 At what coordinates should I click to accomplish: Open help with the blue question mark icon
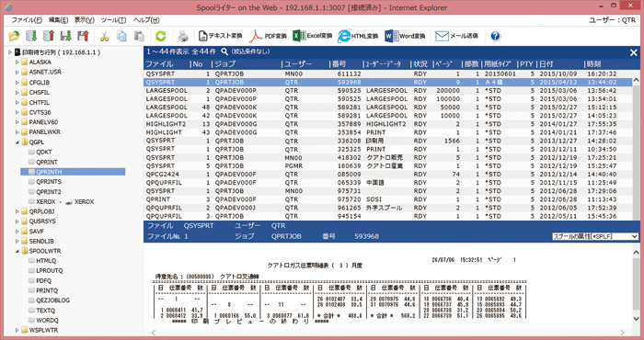pyautogui.click(x=495, y=36)
